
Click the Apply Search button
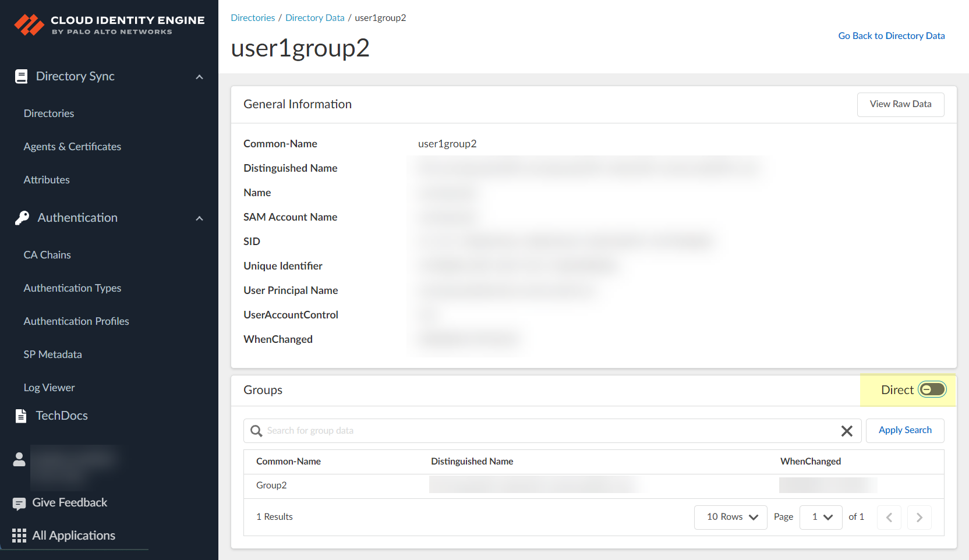[x=905, y=430]
